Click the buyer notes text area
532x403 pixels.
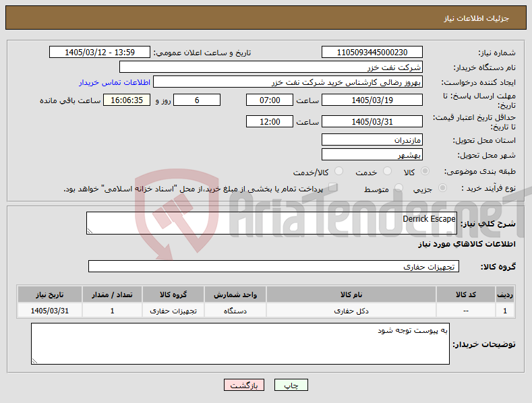pos(240,344)
